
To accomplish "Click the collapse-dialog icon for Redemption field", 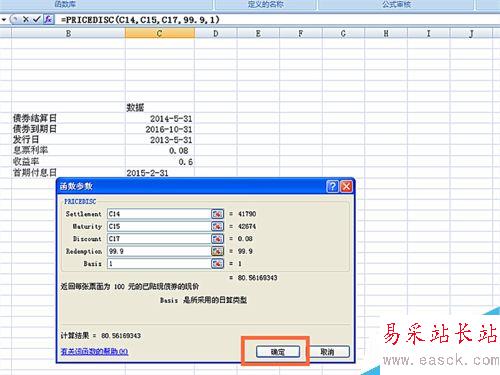I will [x=217, y=251].
